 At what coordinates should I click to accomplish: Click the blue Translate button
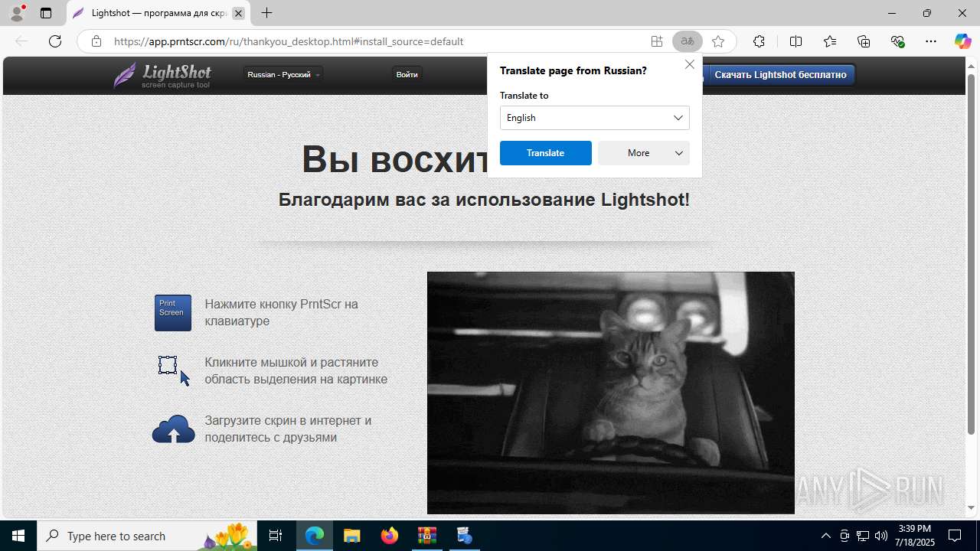tap(546, 153)
